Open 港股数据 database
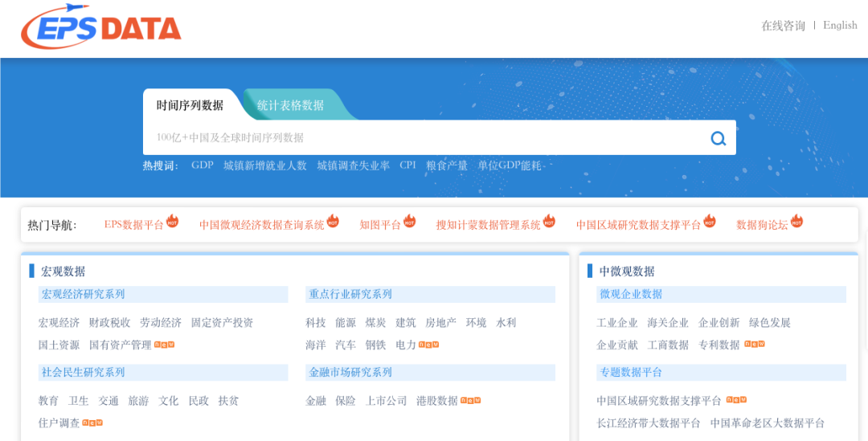The width and height of the screenshot is (868, 441). [x=436, y=401]
